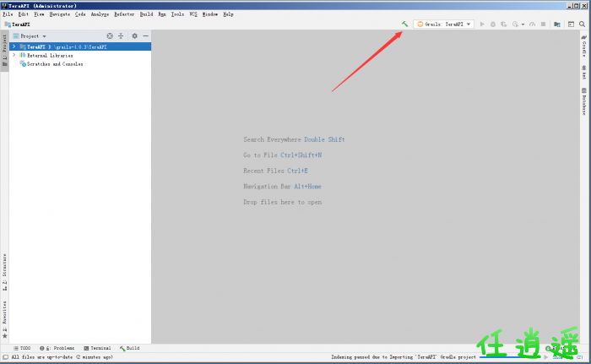
Task: Toggle the Structure side tab
Action: (x=4, y=272)
